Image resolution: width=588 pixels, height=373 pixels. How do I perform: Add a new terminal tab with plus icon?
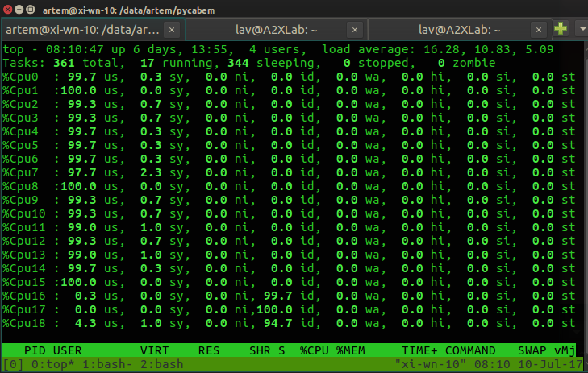561,28
